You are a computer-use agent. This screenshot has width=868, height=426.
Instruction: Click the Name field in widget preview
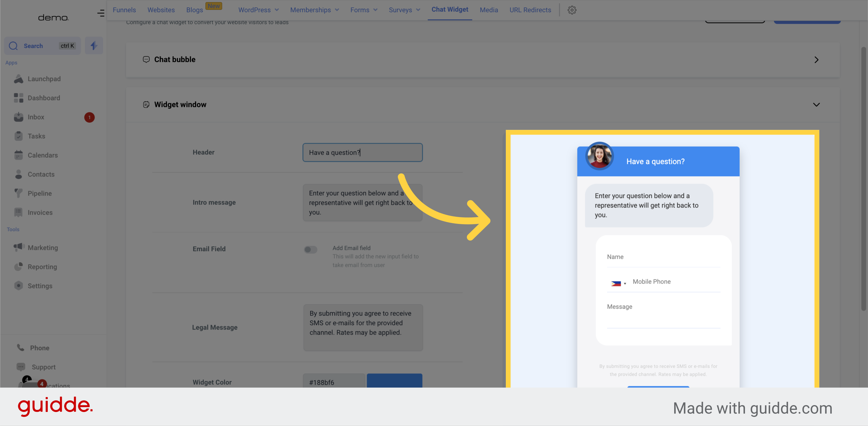663,257
